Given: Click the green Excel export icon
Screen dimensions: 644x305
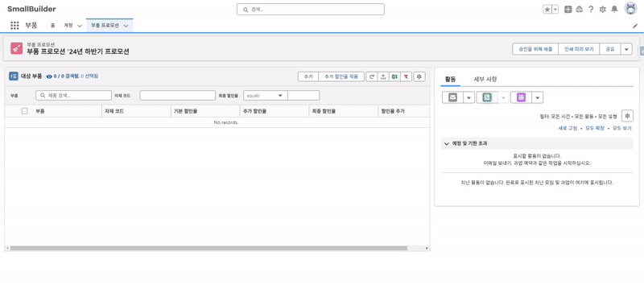Looking at the screenshot, I should click(x=394, y=76).
